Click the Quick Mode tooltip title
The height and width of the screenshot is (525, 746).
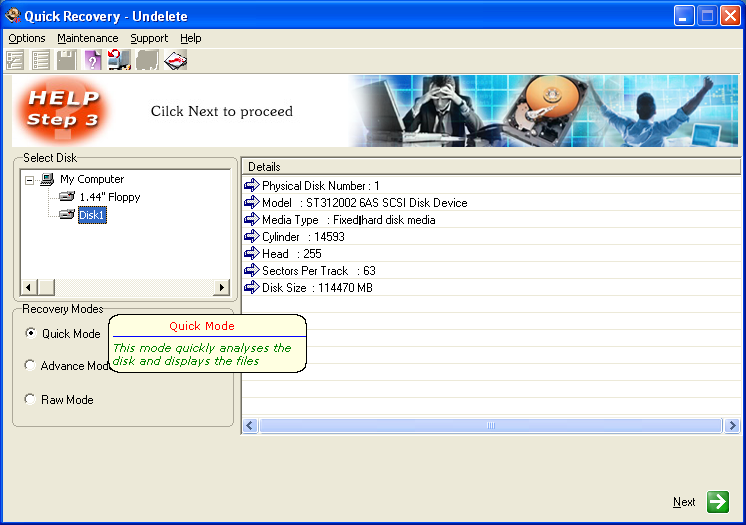(x=202, y=326)
